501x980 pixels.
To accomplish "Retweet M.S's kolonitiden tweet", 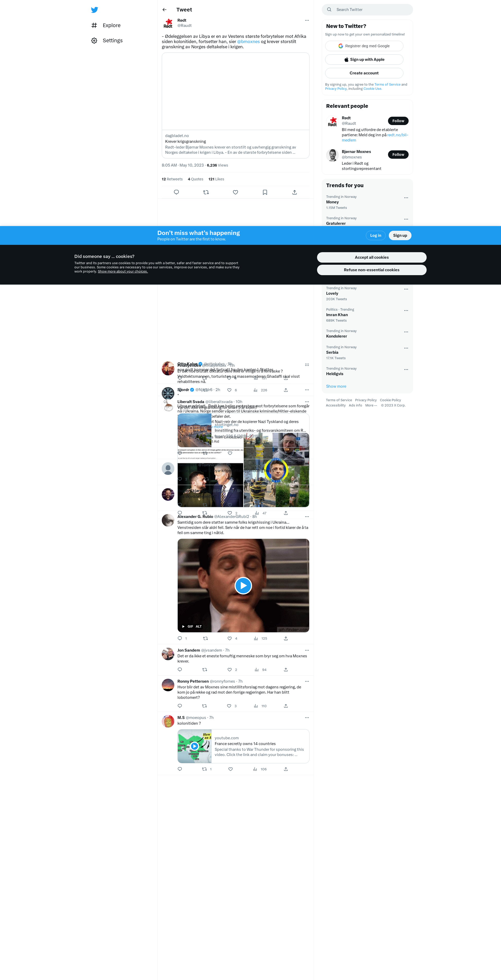I will [x=205, y=769].
